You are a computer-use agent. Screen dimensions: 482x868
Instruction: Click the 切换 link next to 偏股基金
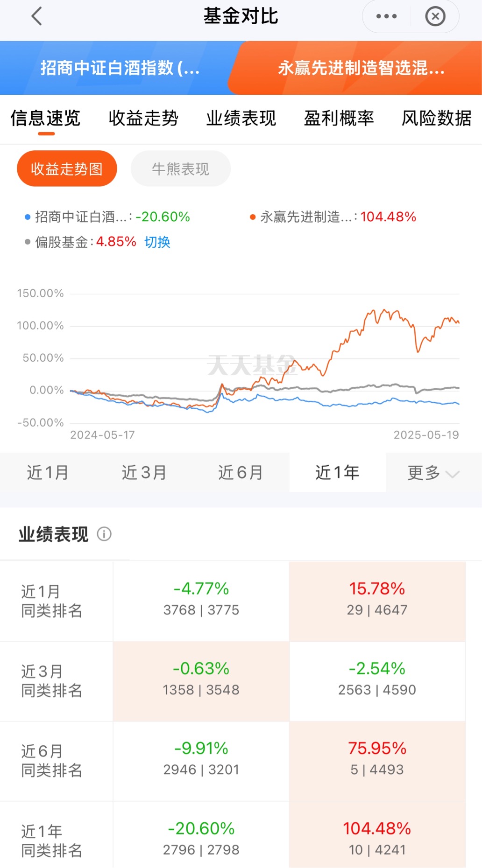pyautogui.click(x=157, y=242)
